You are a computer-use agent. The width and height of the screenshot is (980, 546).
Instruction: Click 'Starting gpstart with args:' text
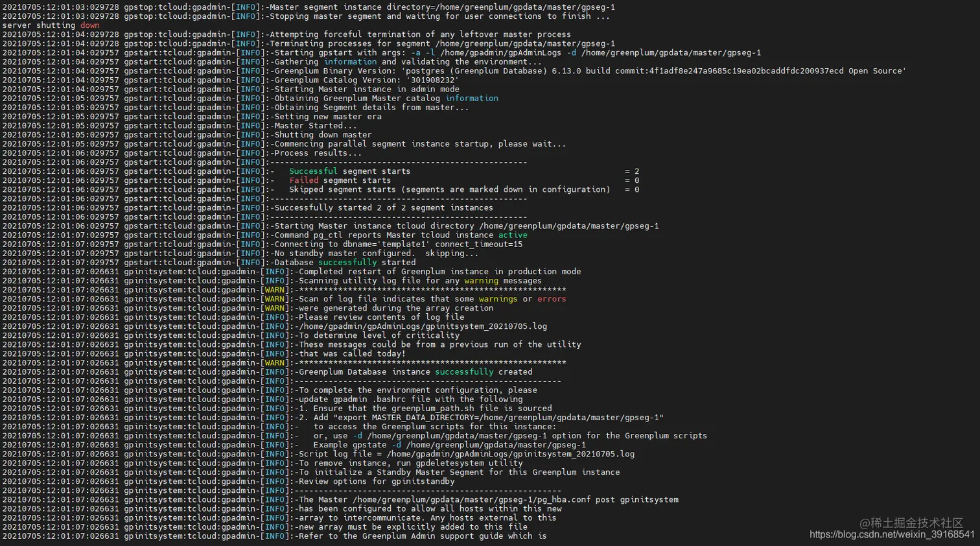pyautogui.click(x=340, y=53)
